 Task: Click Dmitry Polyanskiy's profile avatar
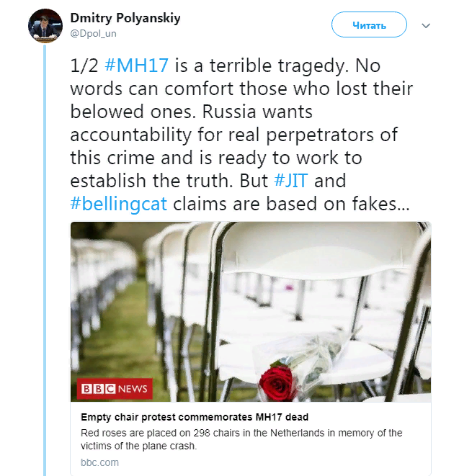[x=45, y=26]
